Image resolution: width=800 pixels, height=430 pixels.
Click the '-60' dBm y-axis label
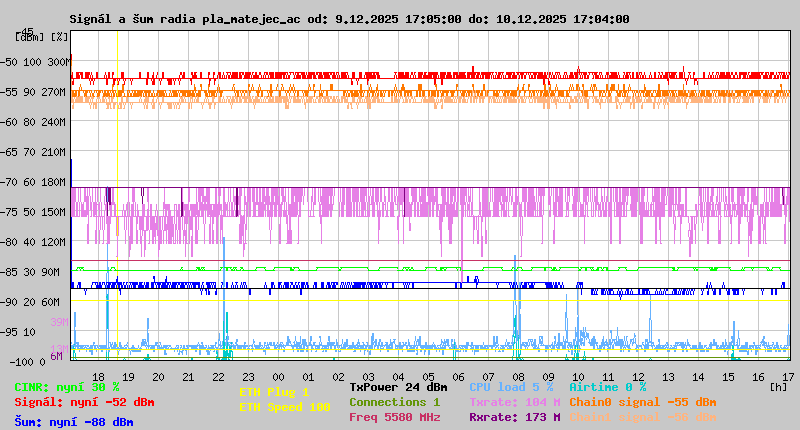click(x=9, y=122)
